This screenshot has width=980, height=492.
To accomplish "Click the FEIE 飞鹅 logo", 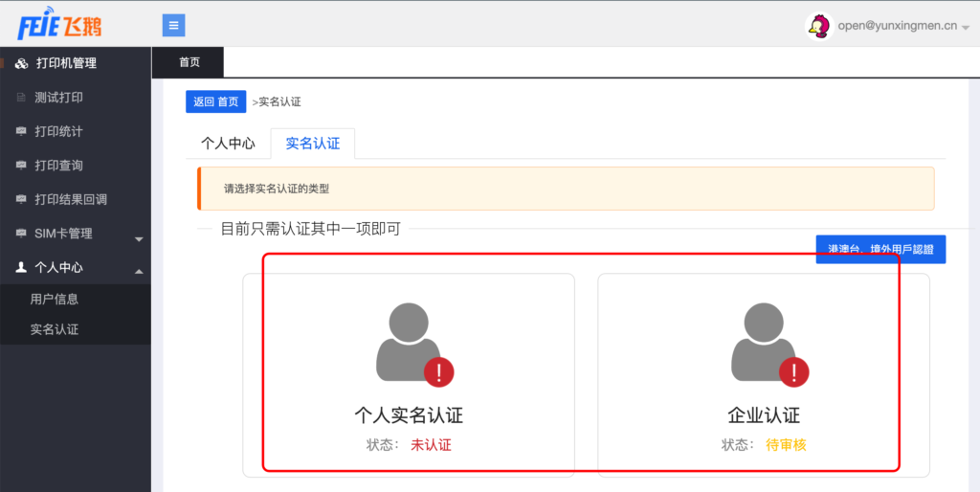I will (59, 24).
